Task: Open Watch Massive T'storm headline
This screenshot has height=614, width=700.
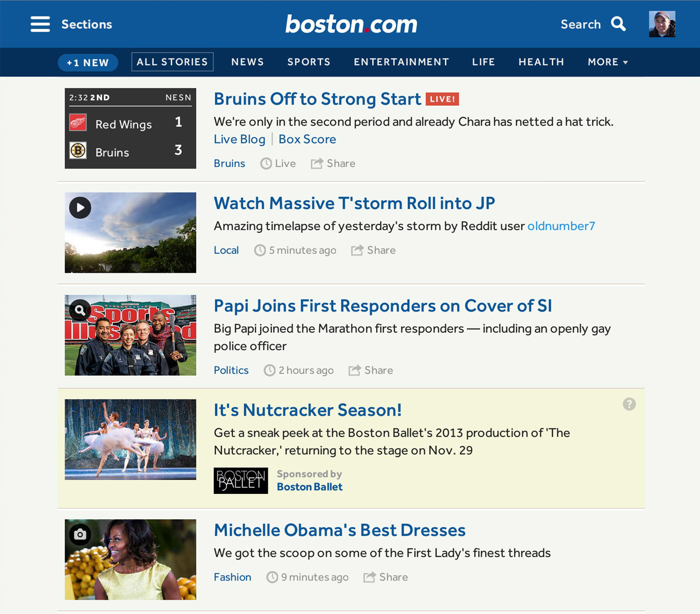Action: click(354, 203)
